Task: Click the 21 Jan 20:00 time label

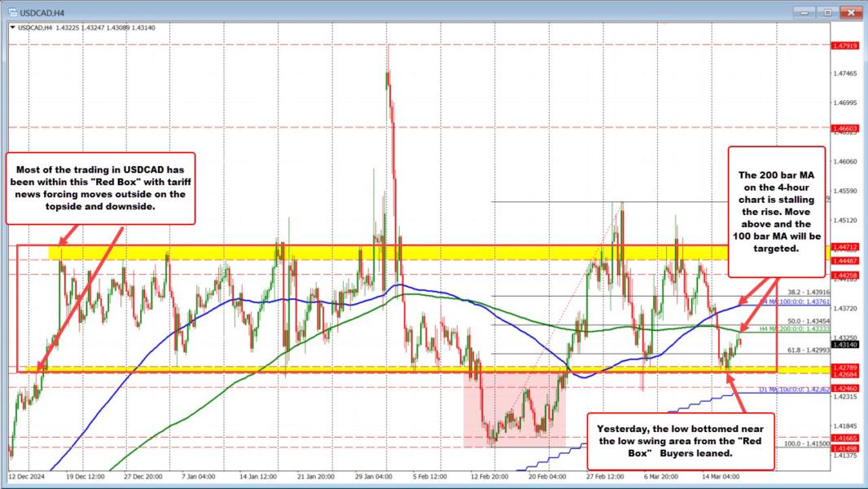Action: point(316,476)
